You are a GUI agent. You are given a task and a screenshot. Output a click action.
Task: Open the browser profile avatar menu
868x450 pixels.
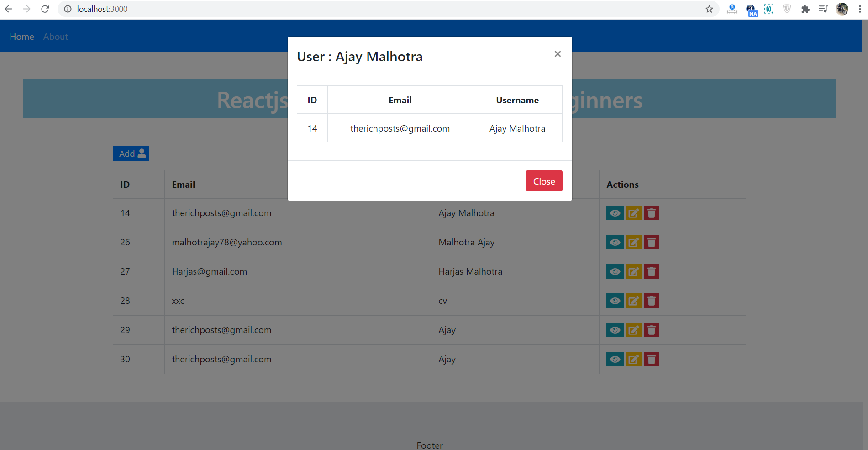(x=842, y=9)
